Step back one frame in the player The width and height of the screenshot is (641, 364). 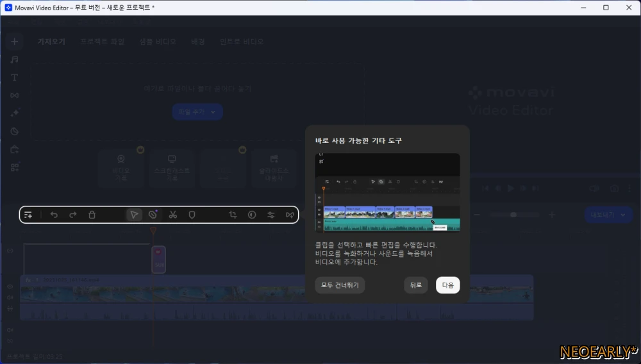click(498, 188)
